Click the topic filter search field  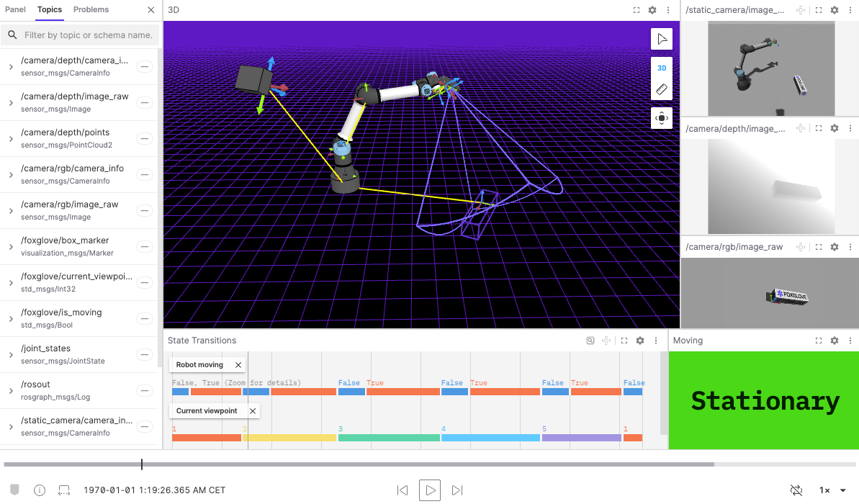coord(88,35)
